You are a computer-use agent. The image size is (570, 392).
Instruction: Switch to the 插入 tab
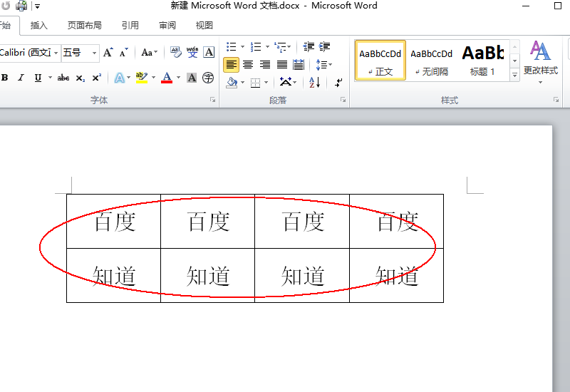(x=38, y=26)
